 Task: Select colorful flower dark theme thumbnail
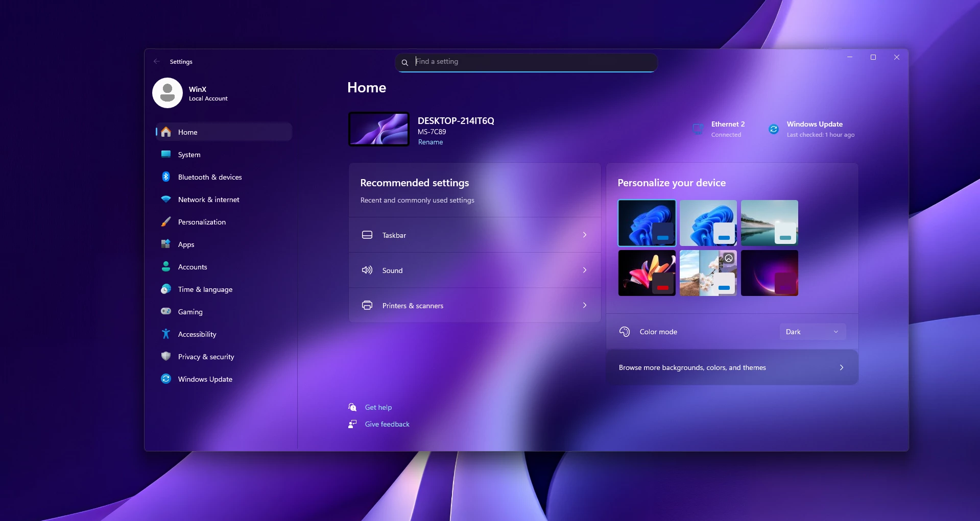647,273
